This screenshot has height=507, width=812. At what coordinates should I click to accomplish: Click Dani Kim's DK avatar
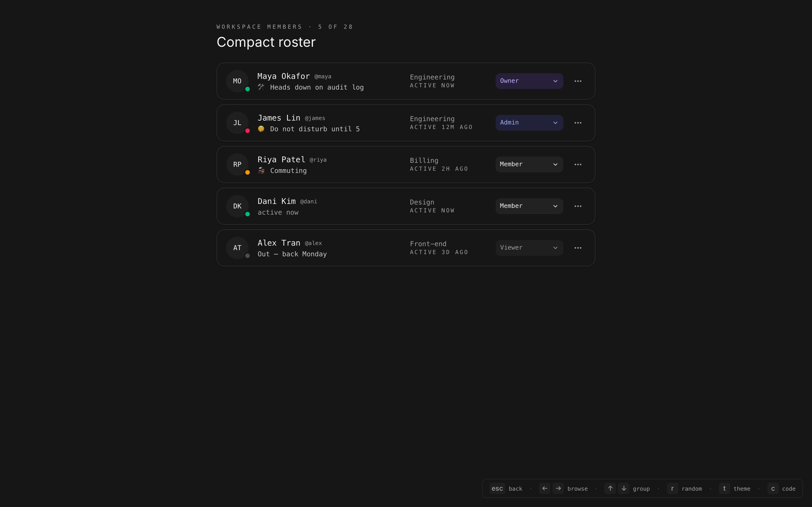pos(237,206)
